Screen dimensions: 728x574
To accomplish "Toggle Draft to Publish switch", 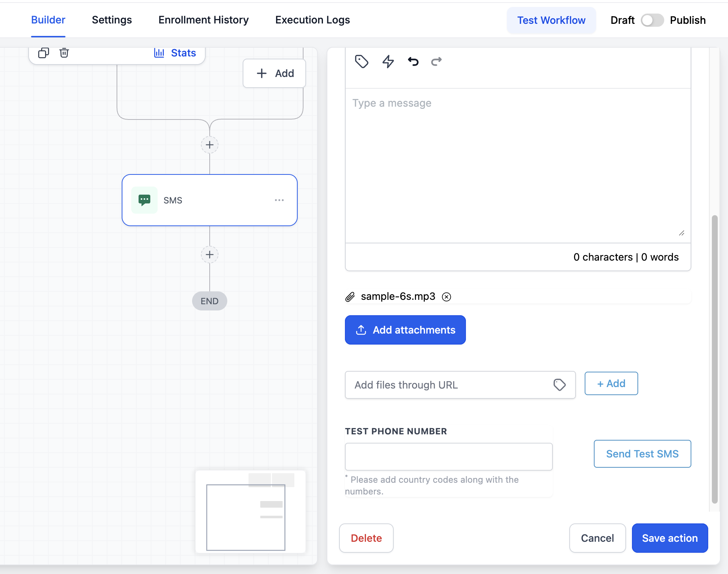I will (x=652, y=20).
